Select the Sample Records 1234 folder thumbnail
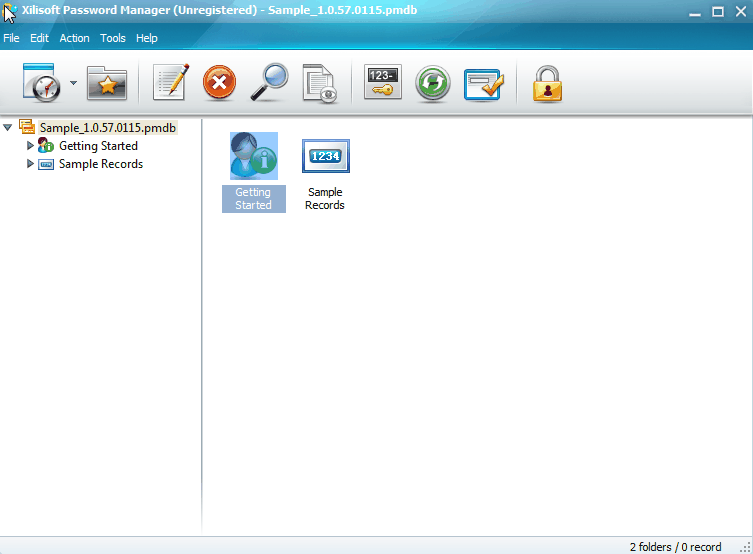This screenshot has height=554, width=753. click(326, 156)
